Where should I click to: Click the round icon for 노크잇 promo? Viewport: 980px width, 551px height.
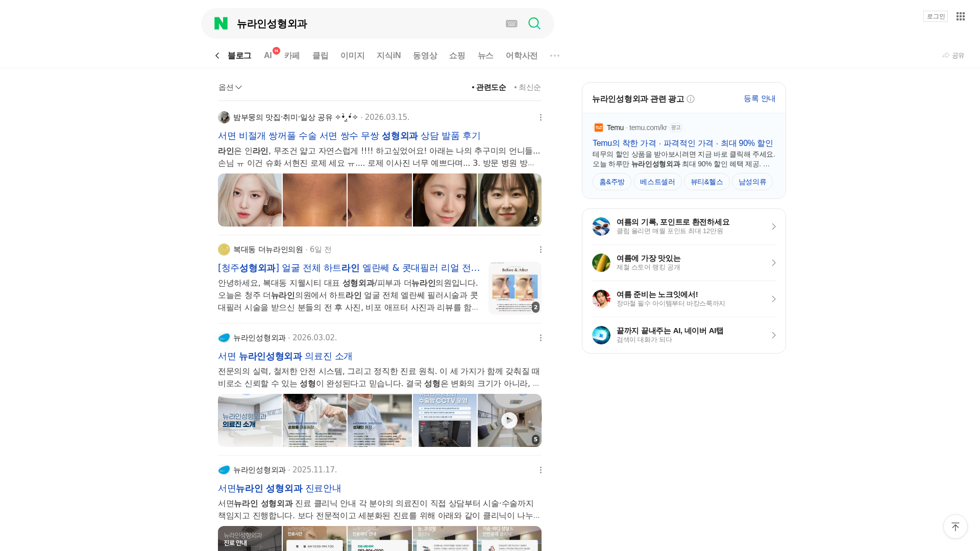pos(601,299)
